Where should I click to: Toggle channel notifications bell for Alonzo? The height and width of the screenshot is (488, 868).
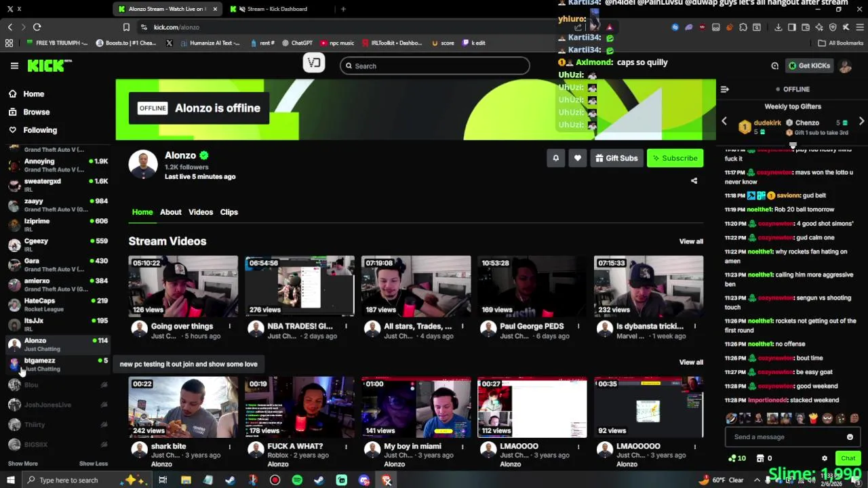click(x=555, y=158)
